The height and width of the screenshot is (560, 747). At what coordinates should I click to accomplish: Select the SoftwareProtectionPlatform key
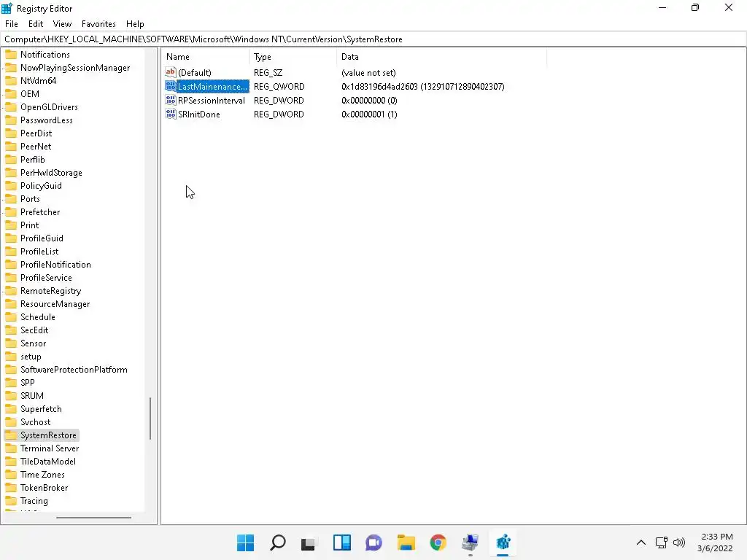[x=74, y=370]
